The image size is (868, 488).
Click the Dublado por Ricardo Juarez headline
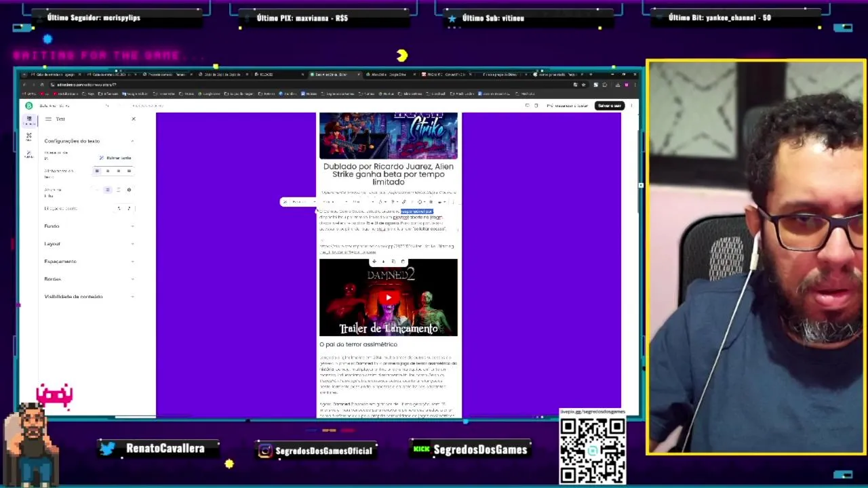click(389, 174)
